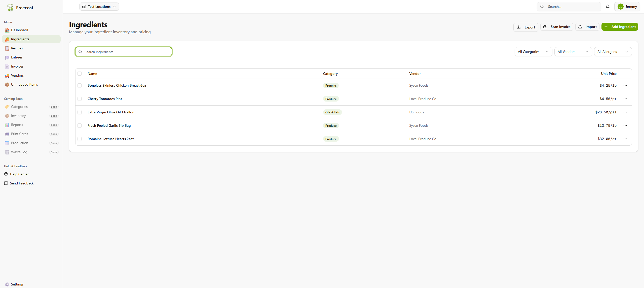Click the Add Ingredient button
Screen dimensions: 644x288
[620, 27]
